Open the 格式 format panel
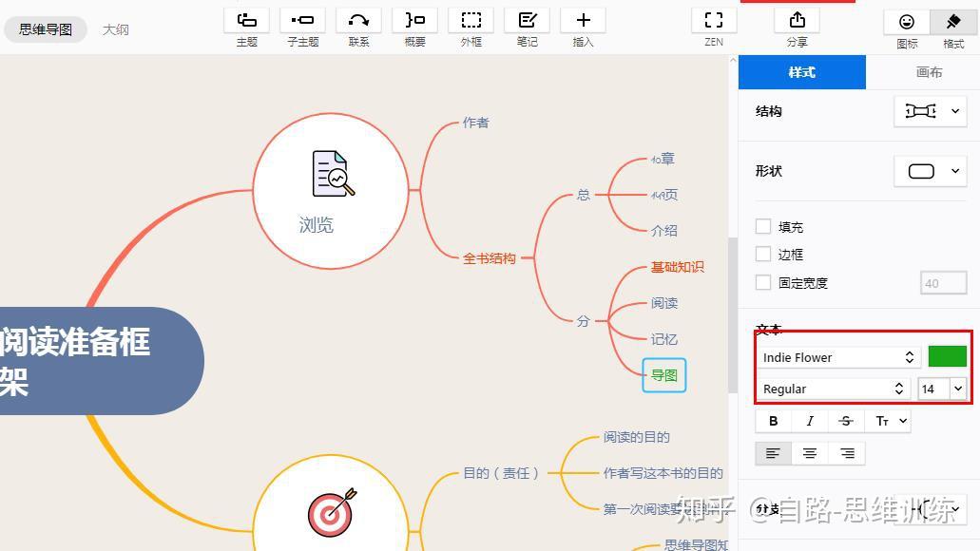 pyautogui.click(x=953, y=23)
